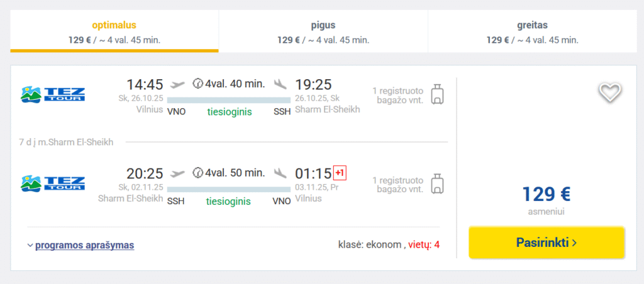Click the outbound TEZ Tour logo
644x284 pixels.
(53, 94)
